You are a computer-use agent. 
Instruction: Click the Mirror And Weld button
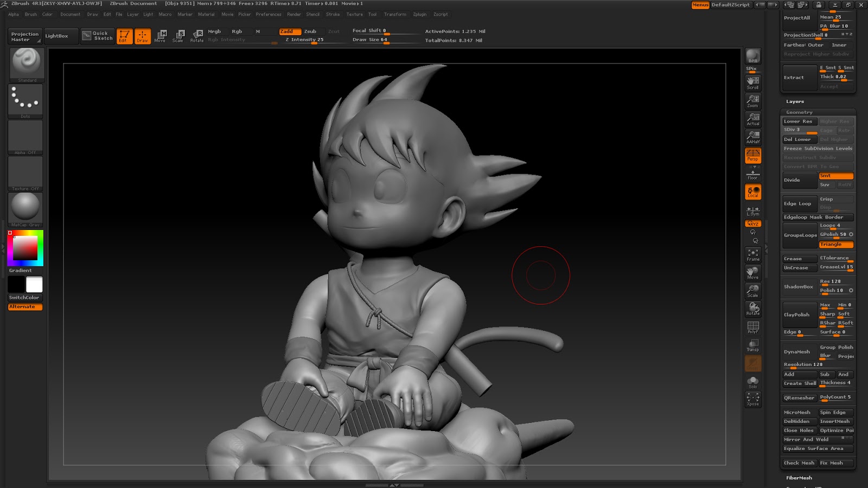(x=818, y=440)
